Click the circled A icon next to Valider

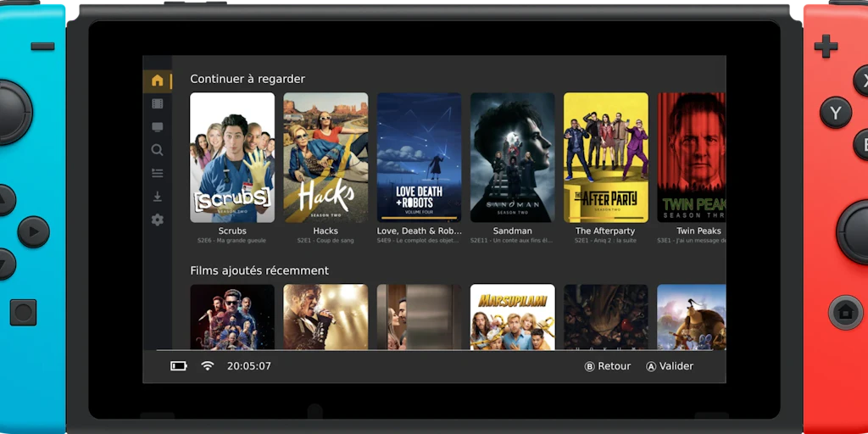[x=651, y=366]
